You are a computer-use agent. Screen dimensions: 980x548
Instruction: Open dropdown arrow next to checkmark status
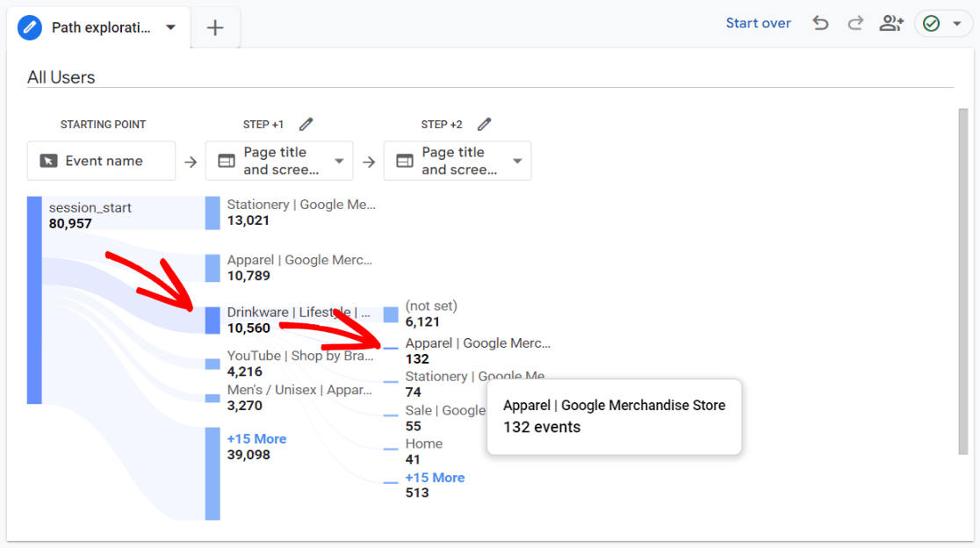[x=957, y=24]
